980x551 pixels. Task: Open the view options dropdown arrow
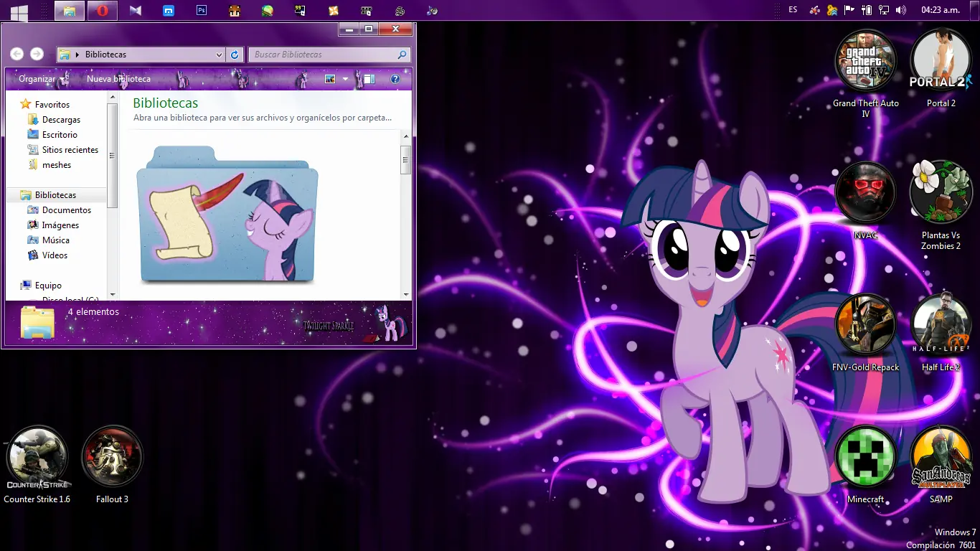tap(345, 79)
